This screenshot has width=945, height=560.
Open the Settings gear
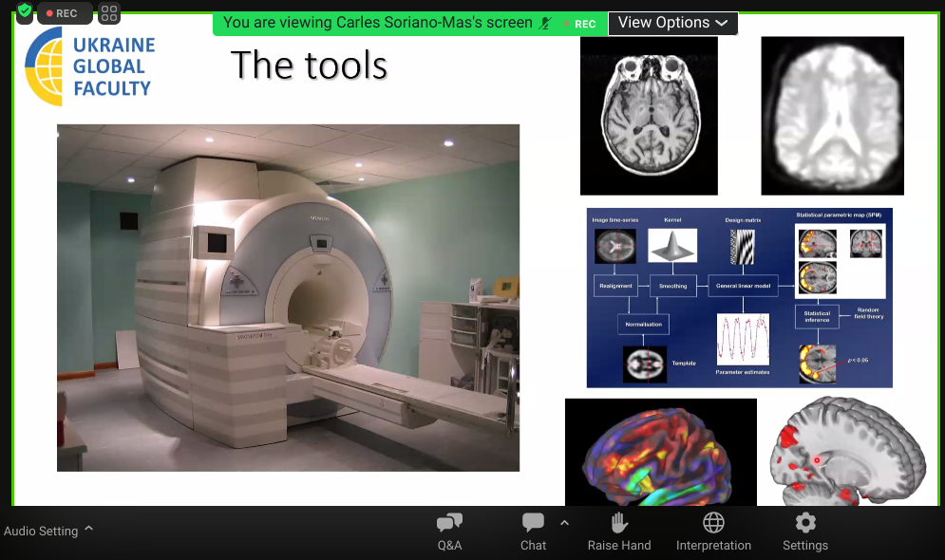(805, 532)
